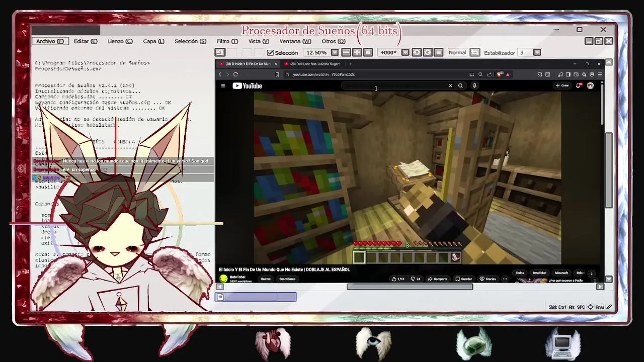Open the browser main menu icon
This screenshot has width=644, height=362.
[599, 74]
